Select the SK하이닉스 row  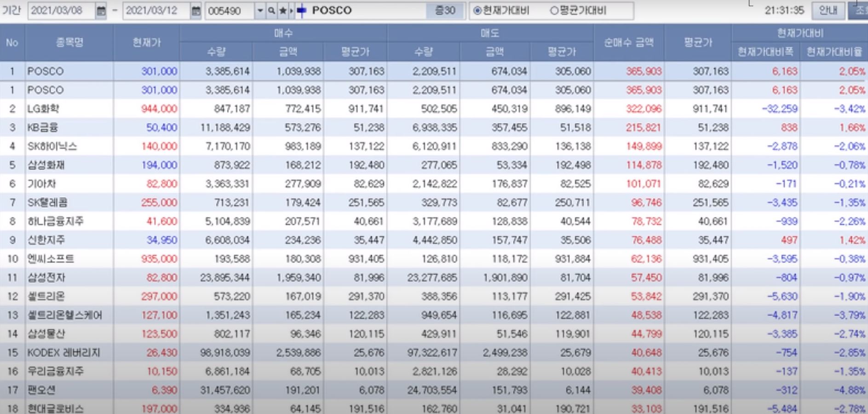pyautogui.click(x=434, y=146)
